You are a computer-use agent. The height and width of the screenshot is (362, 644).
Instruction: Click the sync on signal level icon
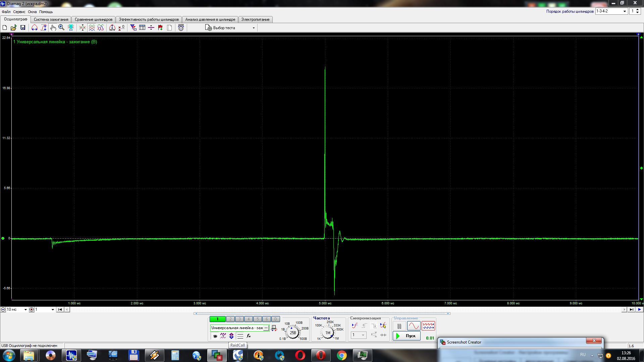coord(355,325)
